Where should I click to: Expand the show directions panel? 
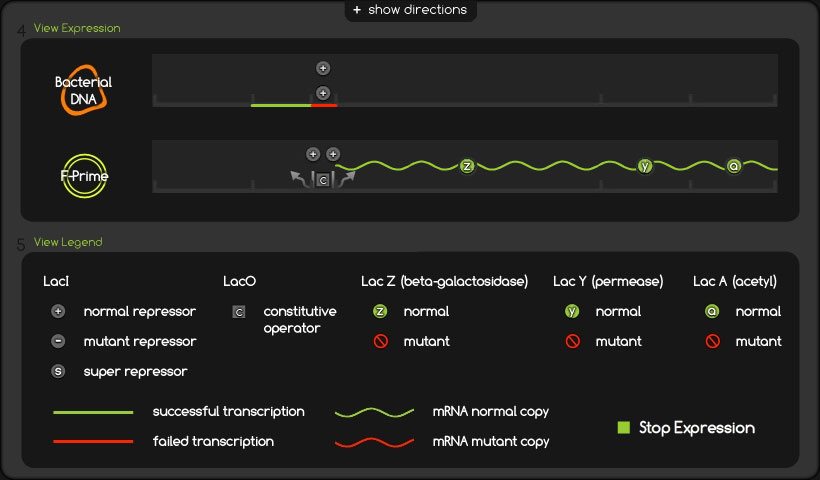410,10
